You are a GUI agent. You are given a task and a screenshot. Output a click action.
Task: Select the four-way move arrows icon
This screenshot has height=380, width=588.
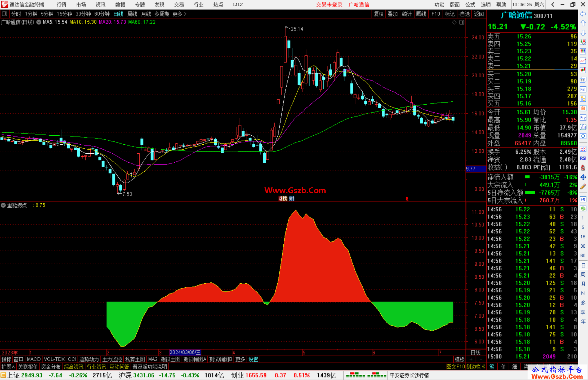[583, 177]
